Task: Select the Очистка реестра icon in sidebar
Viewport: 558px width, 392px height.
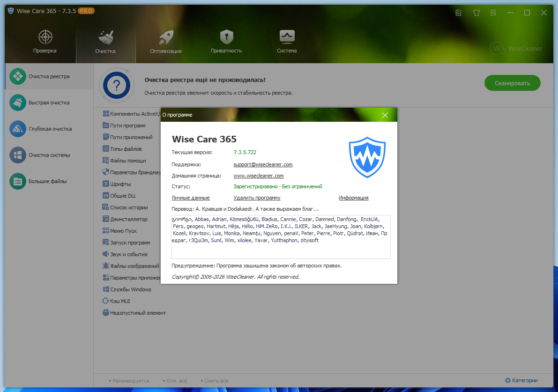Action: [x=18, y=76]
